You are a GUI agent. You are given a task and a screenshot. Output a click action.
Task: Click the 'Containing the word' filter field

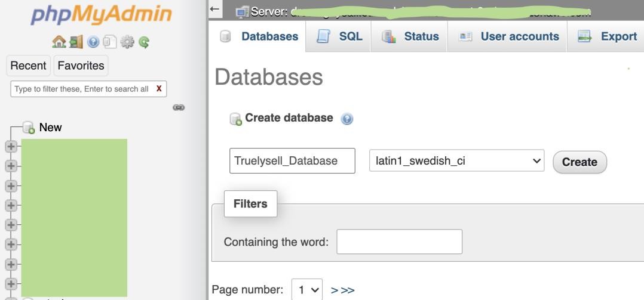pyautogui.click(x=399, y=242)
